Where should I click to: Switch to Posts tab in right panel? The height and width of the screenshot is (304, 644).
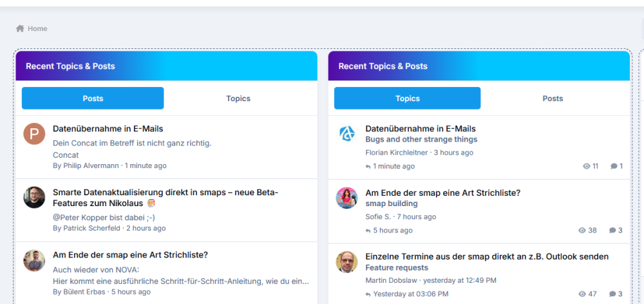(553, 99)
